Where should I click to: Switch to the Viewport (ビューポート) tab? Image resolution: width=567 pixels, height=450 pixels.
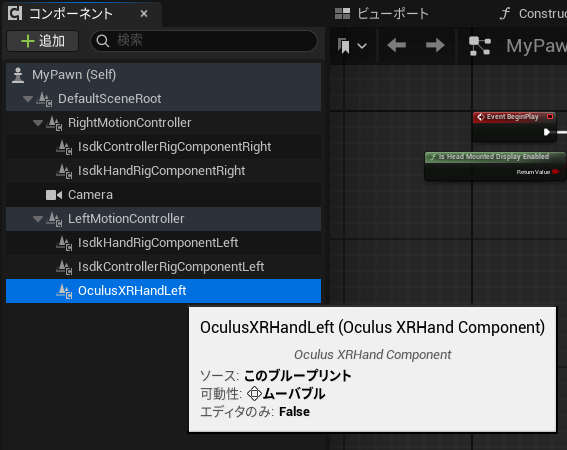tap(381, 14)
